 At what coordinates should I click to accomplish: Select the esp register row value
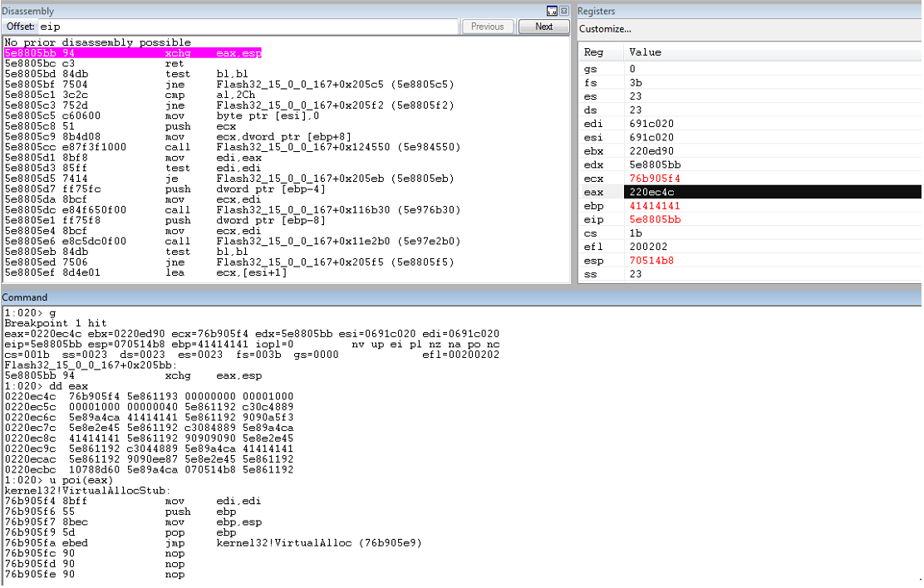pyautogui.click(x=651, y=261)
